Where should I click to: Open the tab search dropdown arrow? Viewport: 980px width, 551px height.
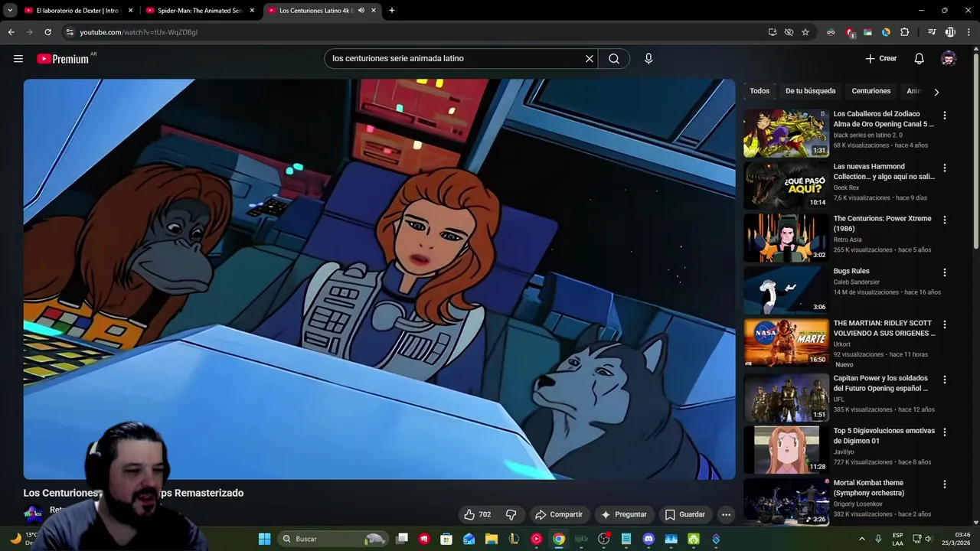click(x=10, y=11)
